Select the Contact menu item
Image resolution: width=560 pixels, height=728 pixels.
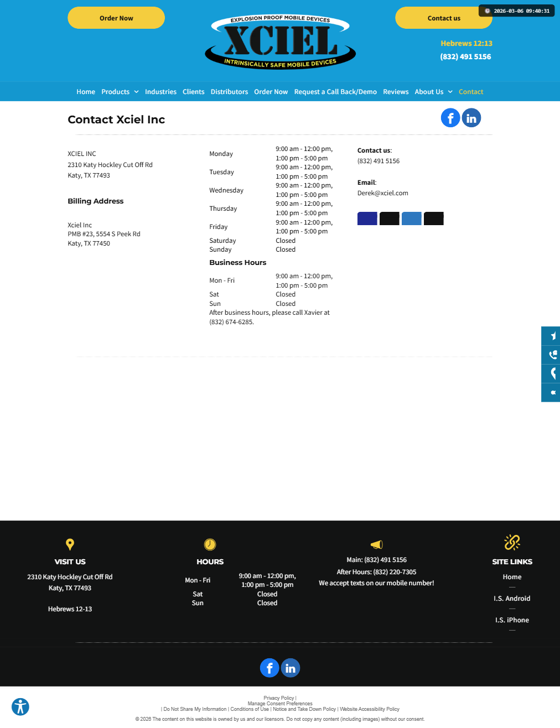[471, 92]
